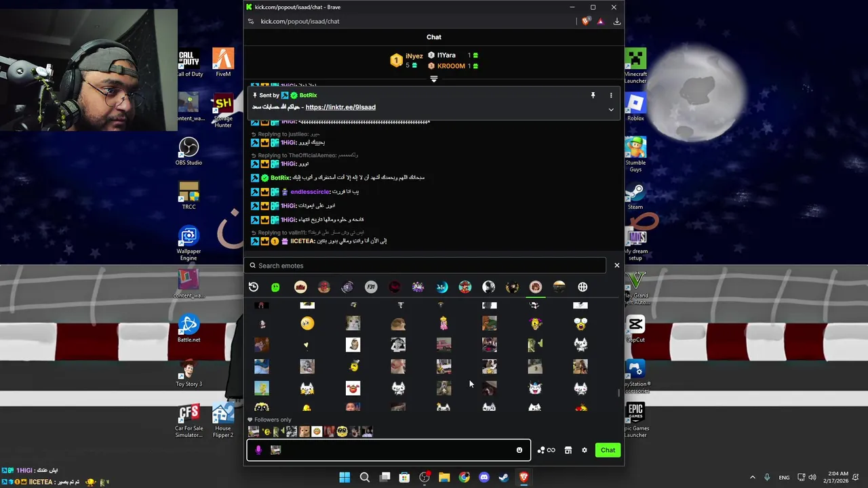Send message with green Chat button
Image resolution: width=868 pixels, height=488 pixels.
pos(608,450)
